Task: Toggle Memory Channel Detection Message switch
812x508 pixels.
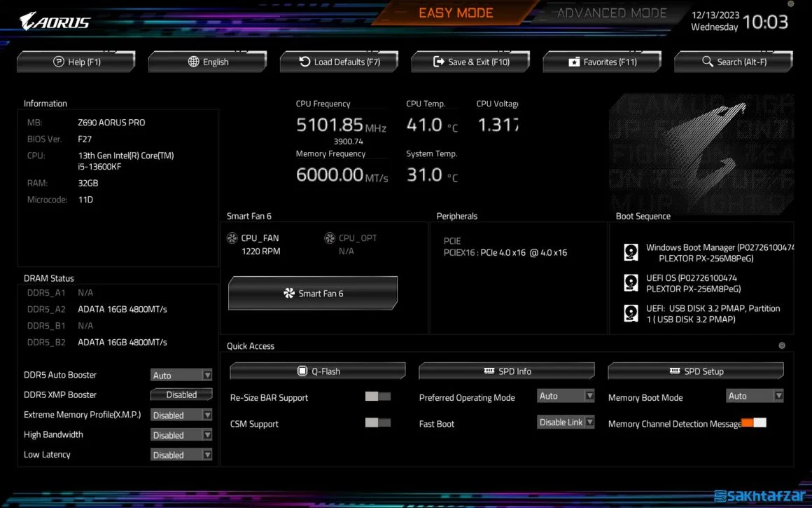Action: (x=753, y=423)
